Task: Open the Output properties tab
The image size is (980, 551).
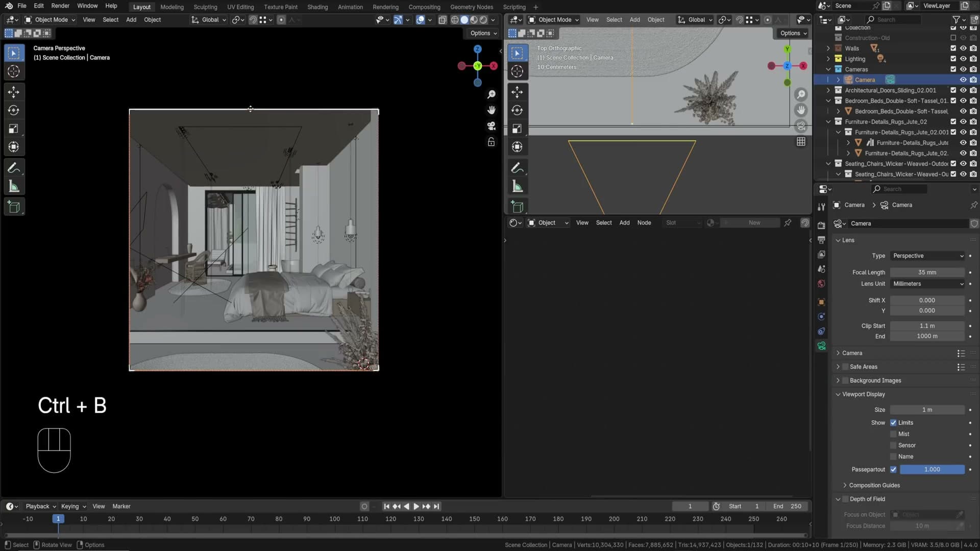Action: (x=821, y=240)
